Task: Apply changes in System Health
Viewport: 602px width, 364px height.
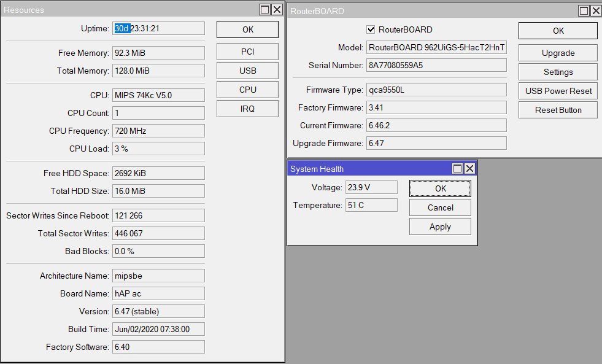Action: 440,227
